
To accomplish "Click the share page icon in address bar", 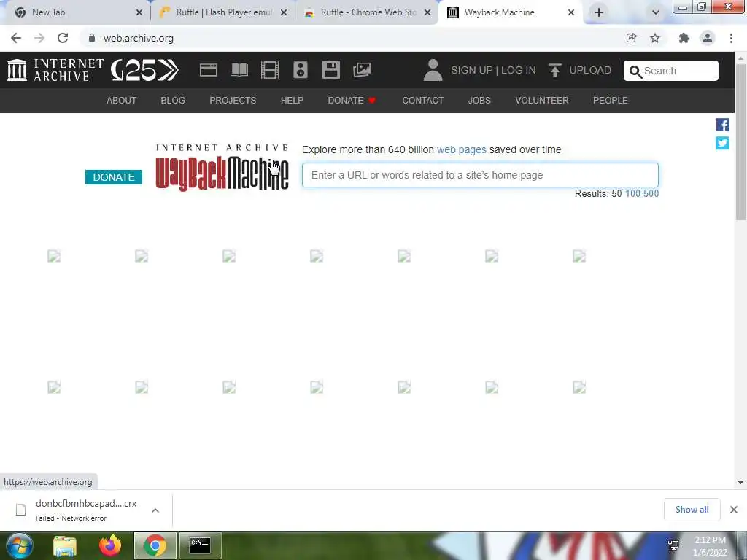I will coord(631,38).
